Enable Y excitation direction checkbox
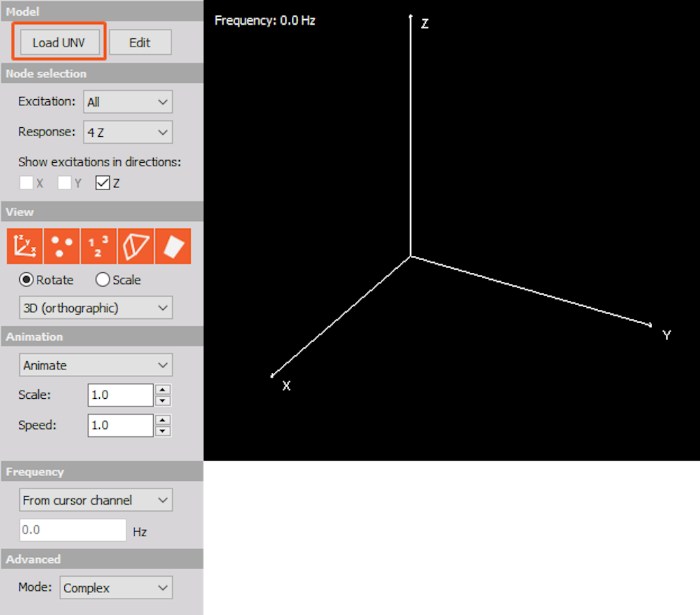The image size is (700, 615). click(65, 183)
